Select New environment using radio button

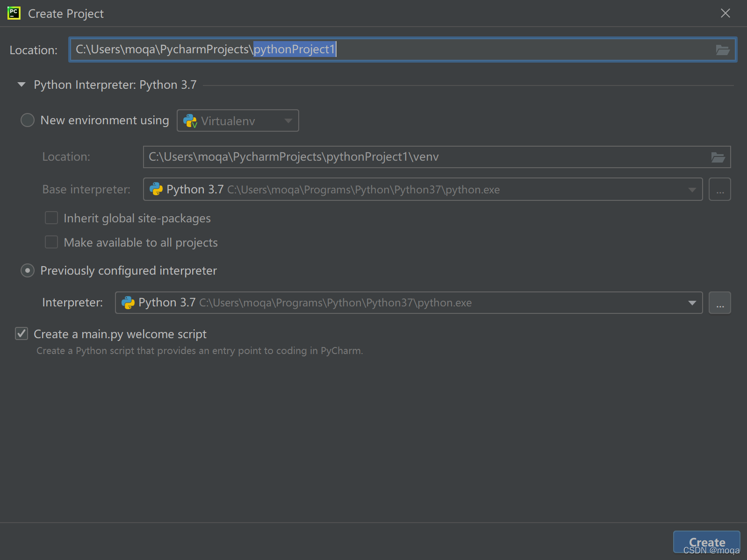click(x=28, y=120)
